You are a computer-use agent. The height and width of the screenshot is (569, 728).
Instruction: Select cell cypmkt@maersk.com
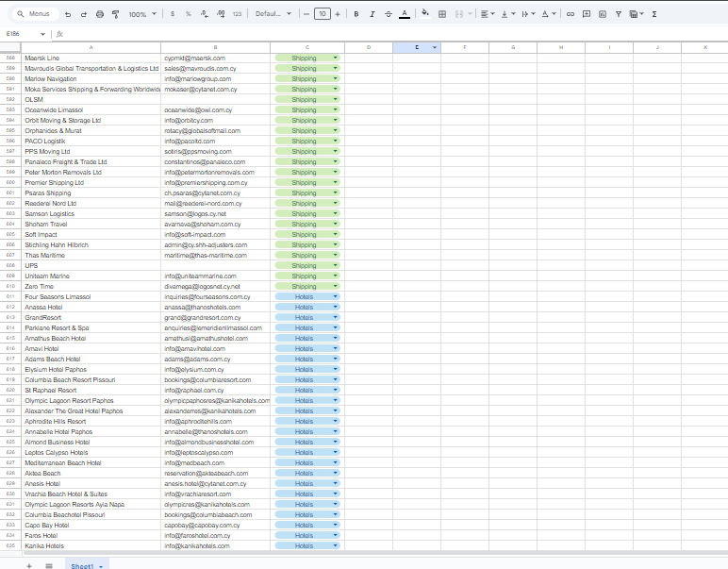tap(215, 59)
